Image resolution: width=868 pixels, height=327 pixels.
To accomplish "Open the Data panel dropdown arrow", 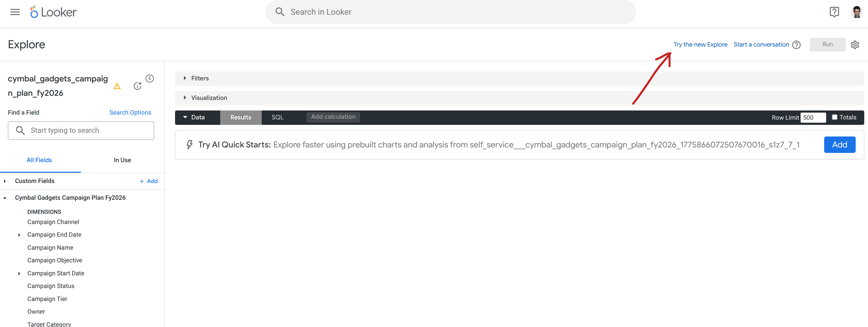I will [x=185, y=117].
